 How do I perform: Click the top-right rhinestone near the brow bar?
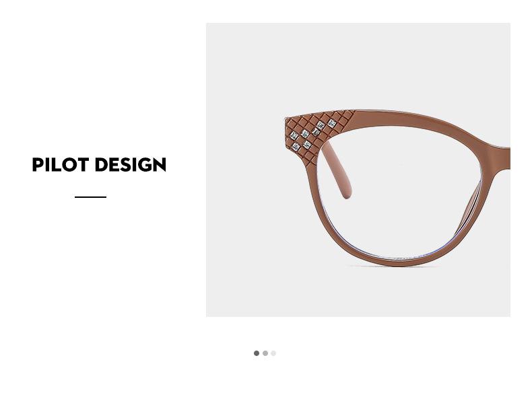point(332,123)
